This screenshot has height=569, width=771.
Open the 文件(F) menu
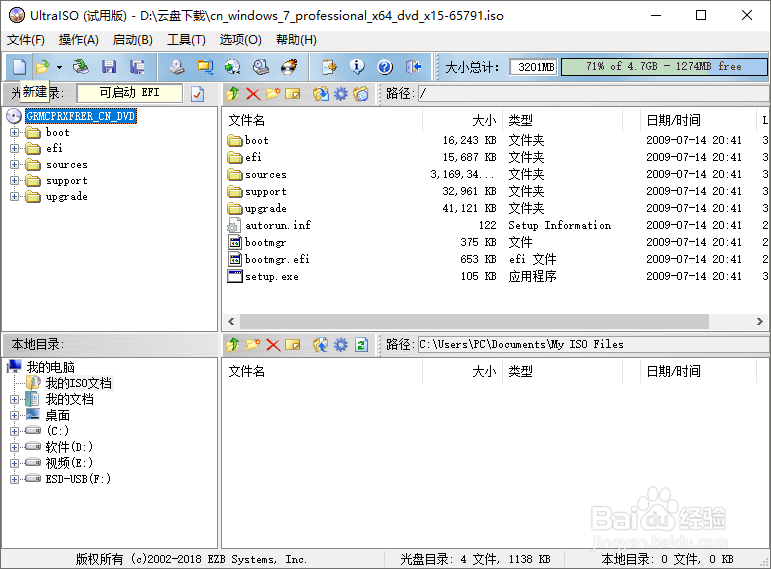pos(26,40)
